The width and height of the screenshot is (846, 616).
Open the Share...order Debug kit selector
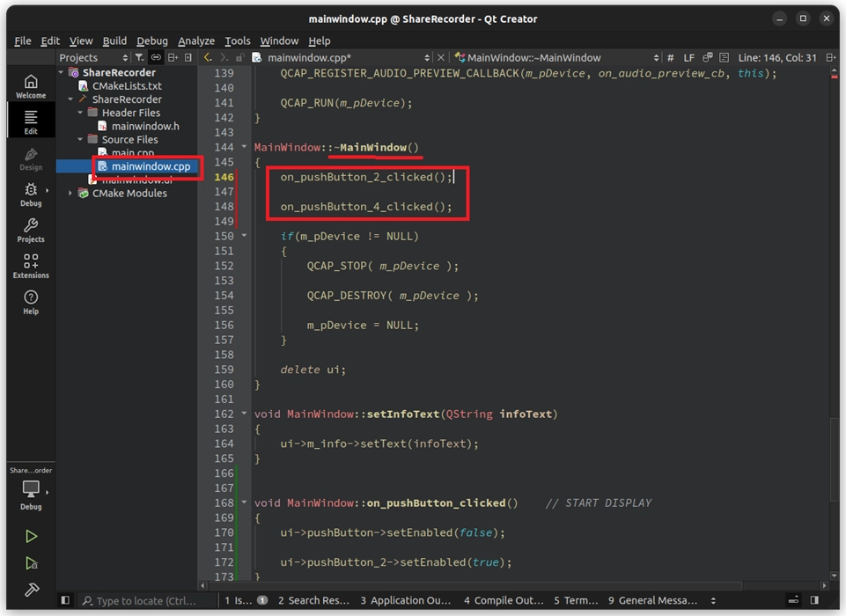[31, 490]
